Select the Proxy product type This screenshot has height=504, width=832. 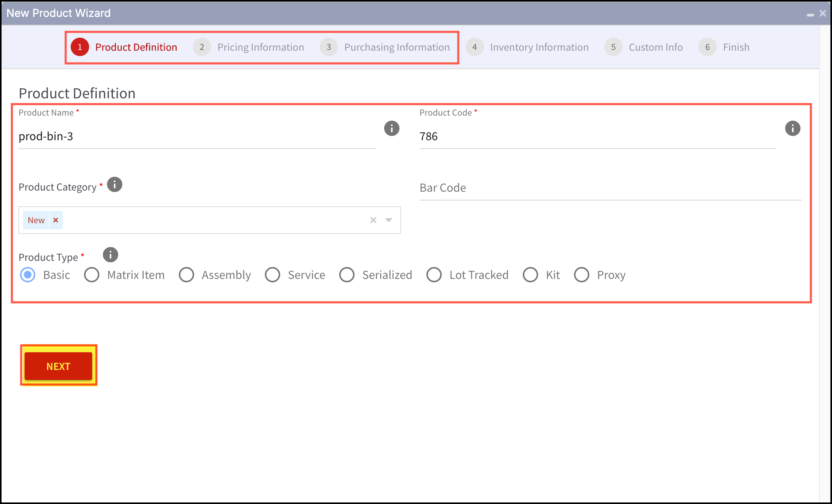(x=582, y=275)
